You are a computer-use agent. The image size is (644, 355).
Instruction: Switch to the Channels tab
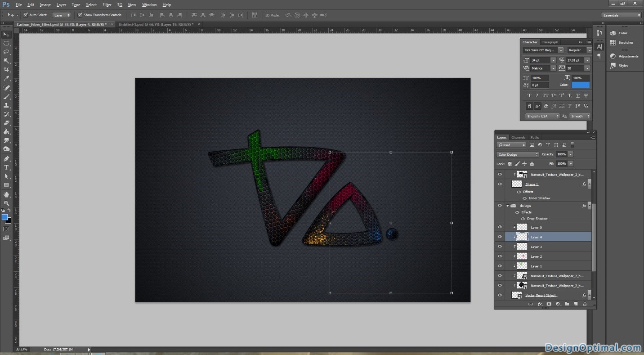pyautogui.click(x=518, y=137)
